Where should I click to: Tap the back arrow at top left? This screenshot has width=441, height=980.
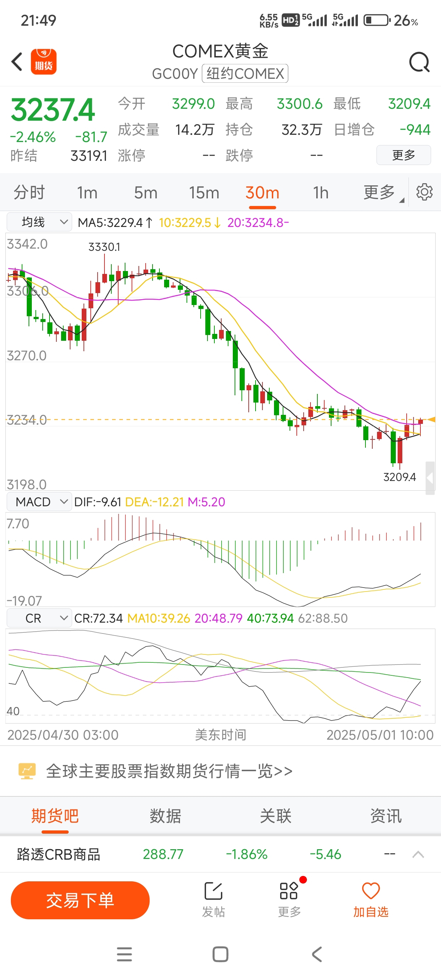17,61
